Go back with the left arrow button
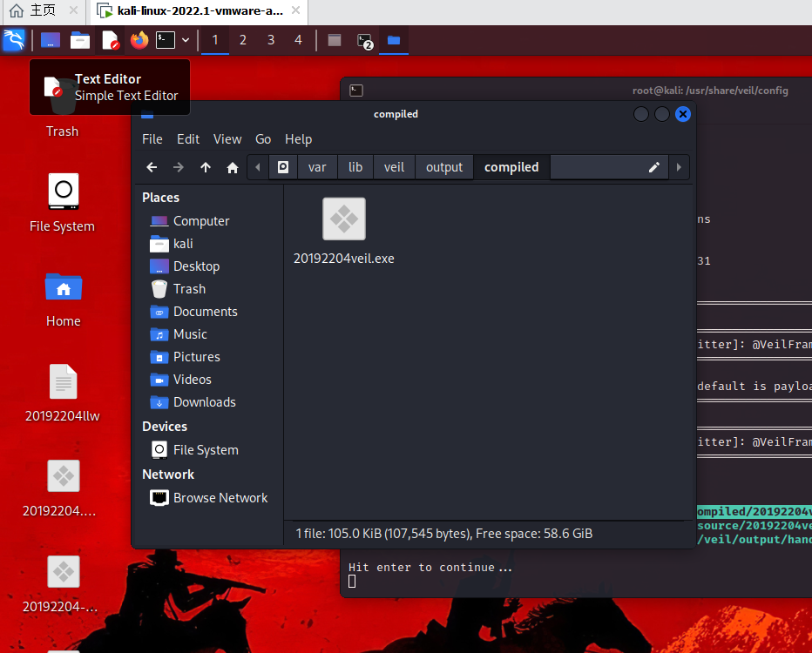This screenshot has width=812, height=653. 152,167
